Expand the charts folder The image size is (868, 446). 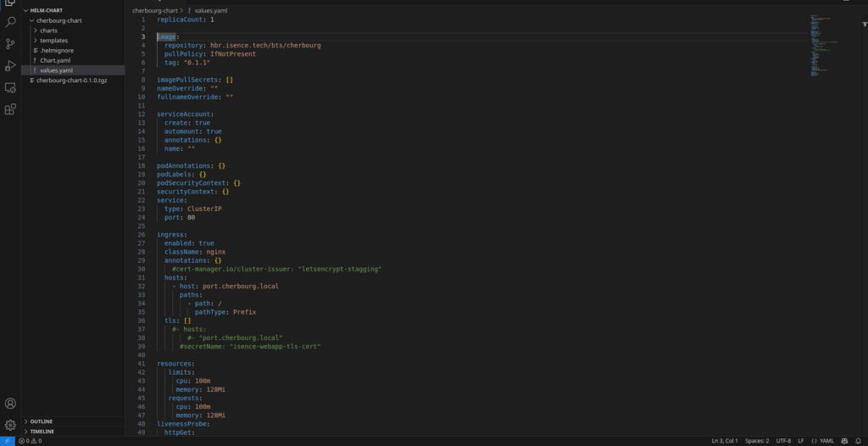(x=48, y=31)
